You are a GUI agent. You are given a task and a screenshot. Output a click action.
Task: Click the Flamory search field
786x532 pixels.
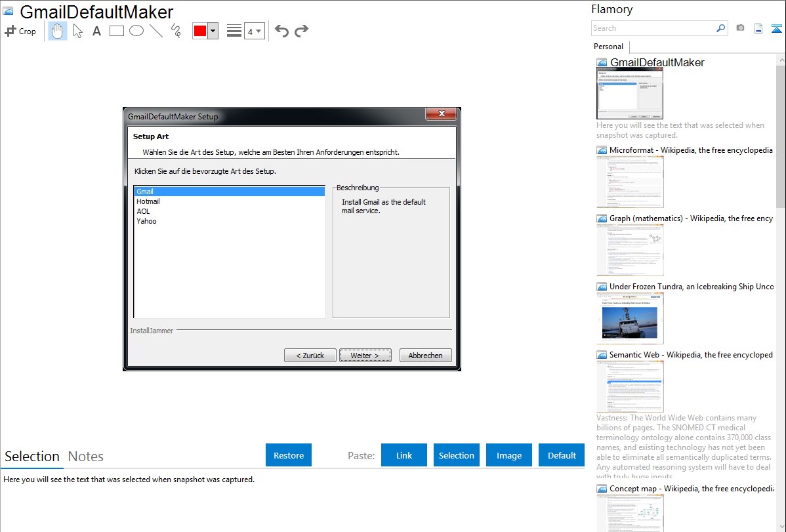coord(653,28)
